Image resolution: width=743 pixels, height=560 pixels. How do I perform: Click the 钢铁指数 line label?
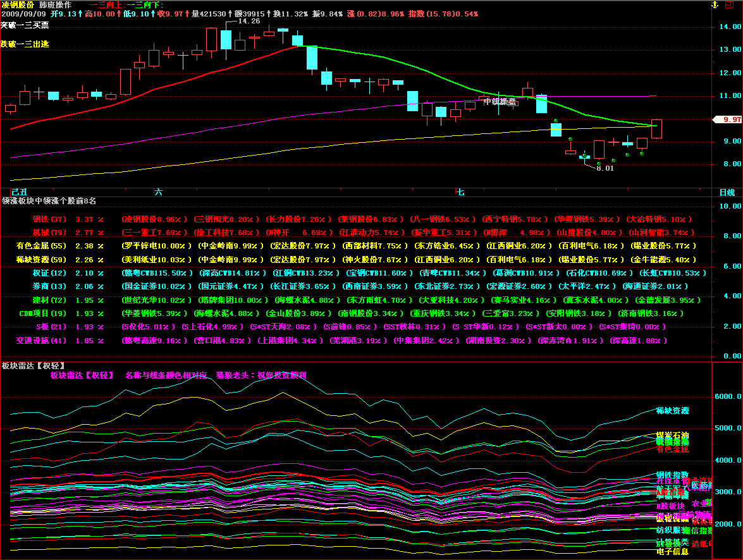pyautogui.click(x=672, y=475)
